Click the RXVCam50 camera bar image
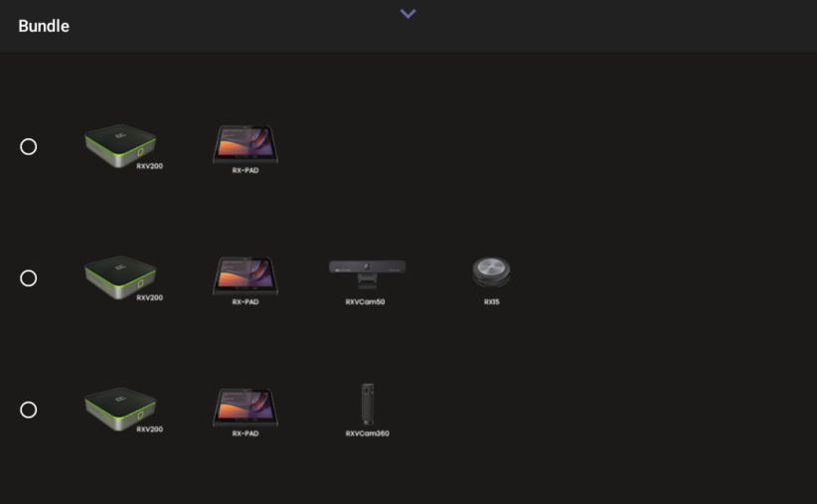This screenshot has width=817, height=504. pyautogui.click(x=367, y=270)
